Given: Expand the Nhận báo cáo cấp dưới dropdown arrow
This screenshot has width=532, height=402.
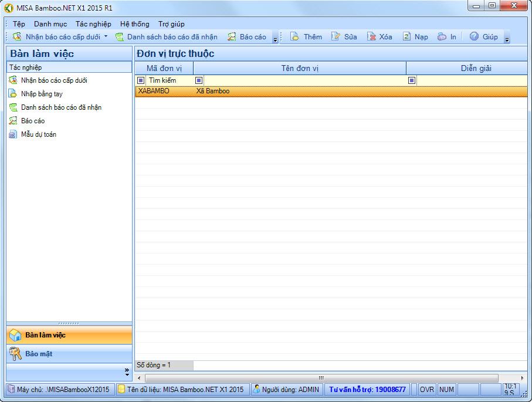Looking at the screenshot, I should pos(106,36).
